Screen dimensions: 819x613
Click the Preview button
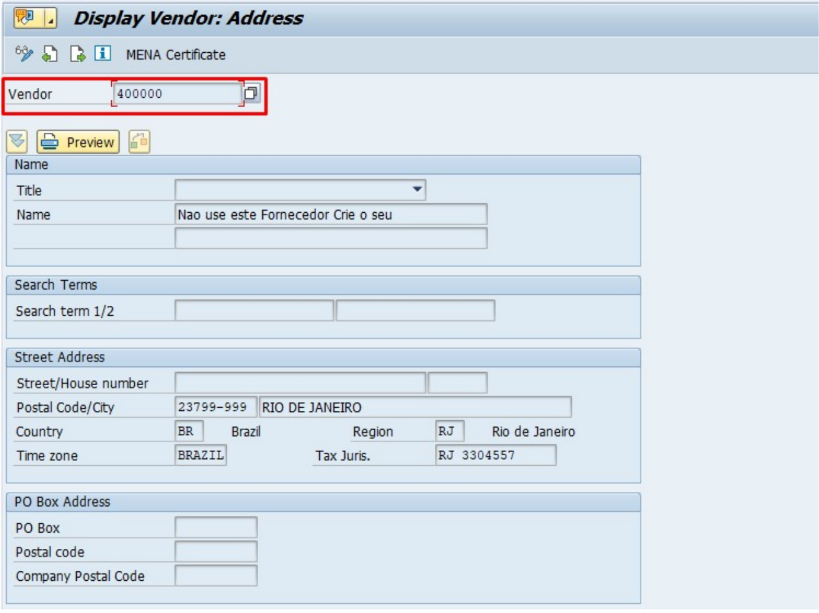[78, 142]
